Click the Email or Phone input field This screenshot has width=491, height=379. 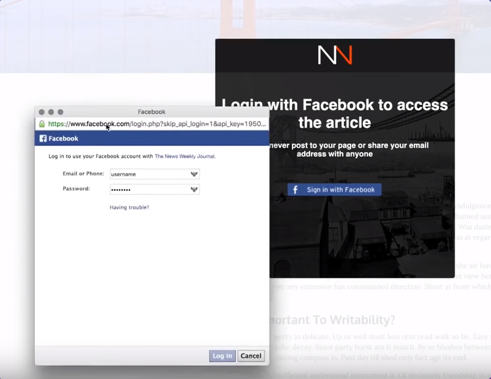coord(155,174)
